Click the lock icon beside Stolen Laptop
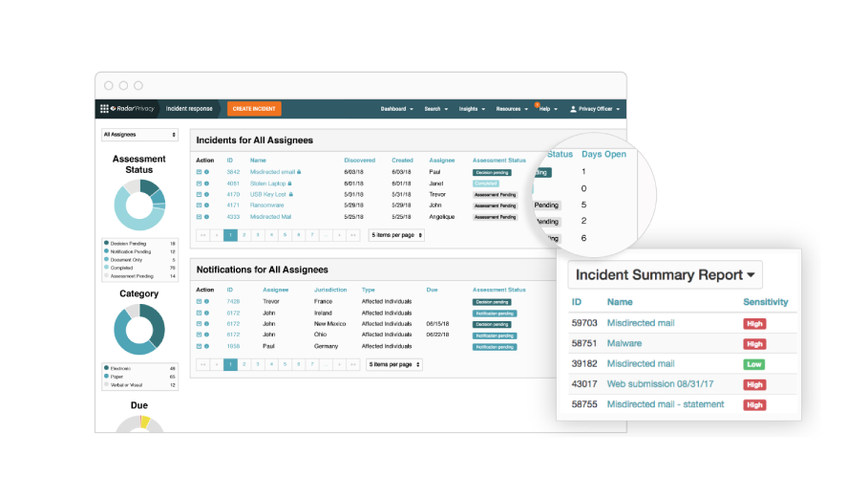The image size is (868, 498). (289, 184)
